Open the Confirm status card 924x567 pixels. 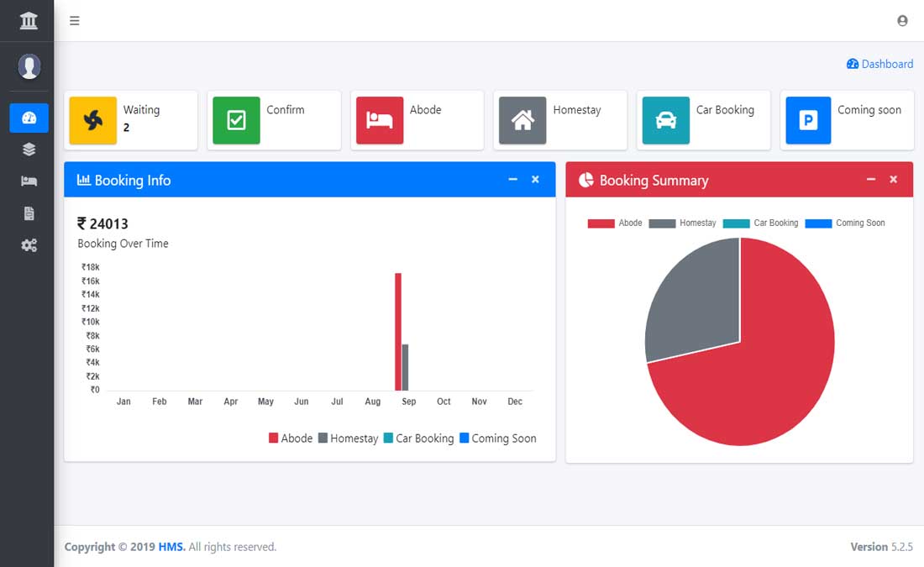[x=274, y=120]
